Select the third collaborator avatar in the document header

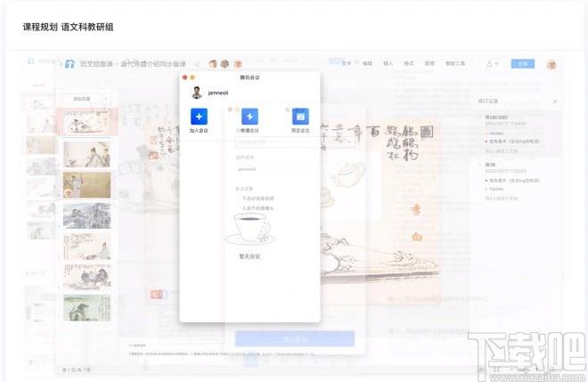coord(237,64)
